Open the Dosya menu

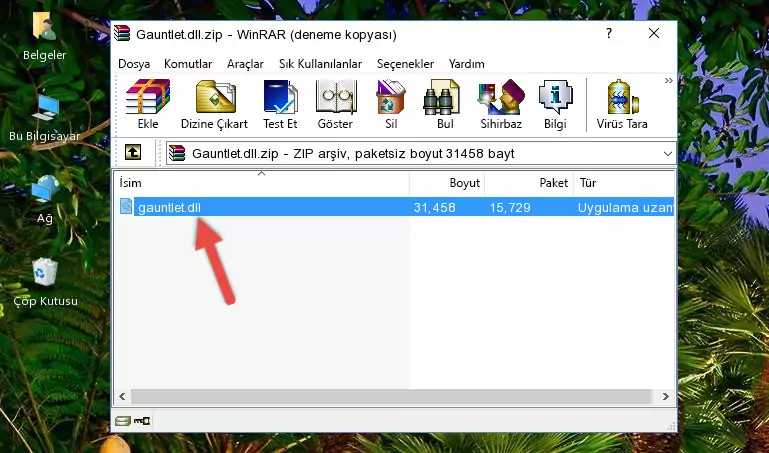pyautogui.click(x=134, y=64)
